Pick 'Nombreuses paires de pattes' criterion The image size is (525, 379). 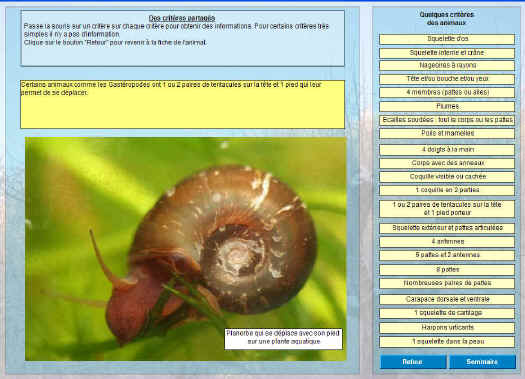click(447, 283)
